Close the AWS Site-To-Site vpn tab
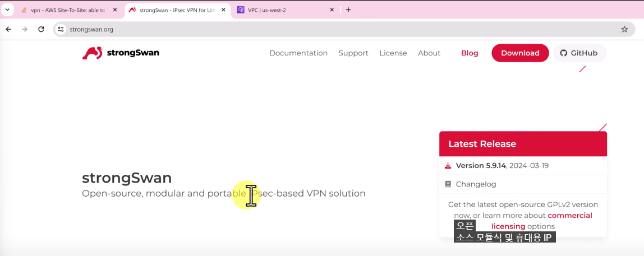644x256 pixels. [x=115, y=10]
